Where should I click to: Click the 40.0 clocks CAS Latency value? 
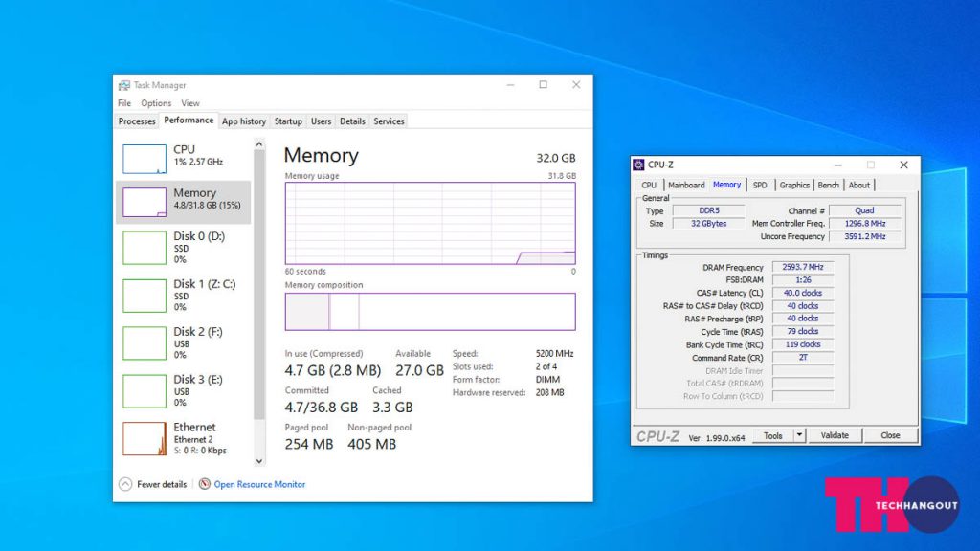[x=803, y=293]
